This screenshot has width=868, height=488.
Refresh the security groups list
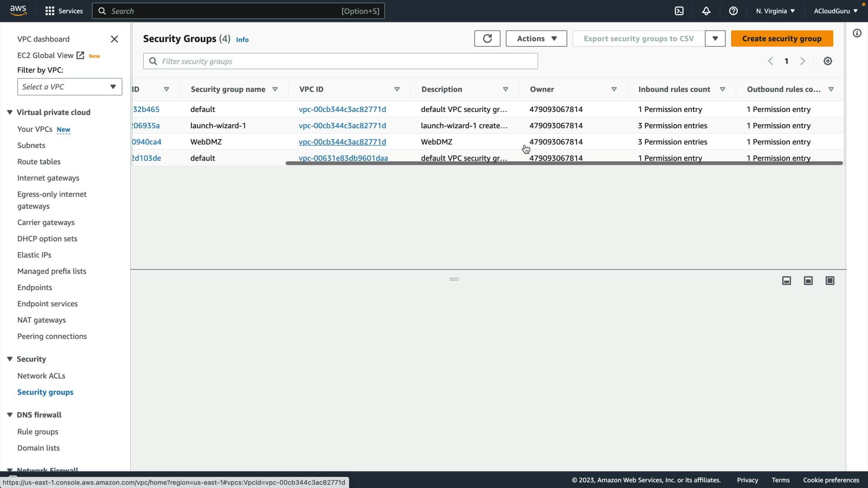487,38
